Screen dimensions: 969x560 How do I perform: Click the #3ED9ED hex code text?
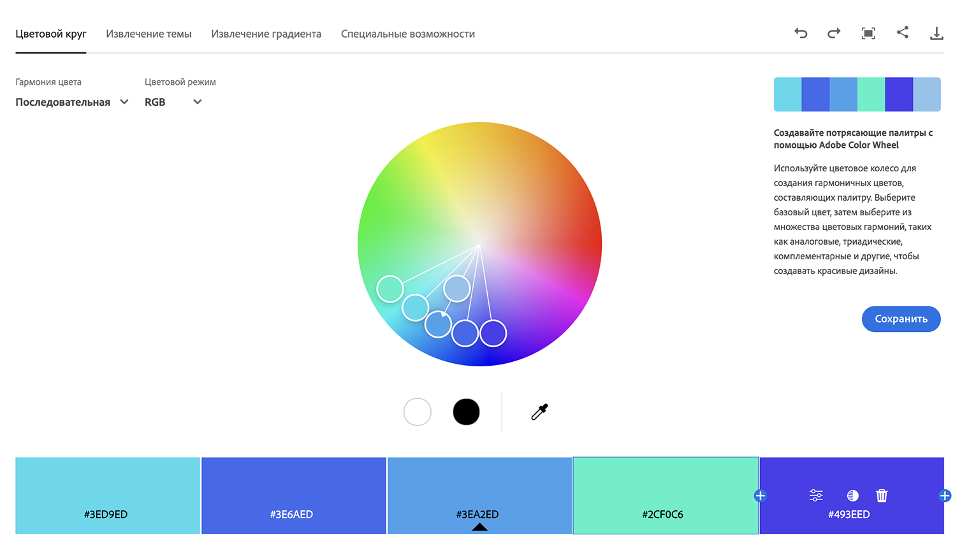pos(106,514)
